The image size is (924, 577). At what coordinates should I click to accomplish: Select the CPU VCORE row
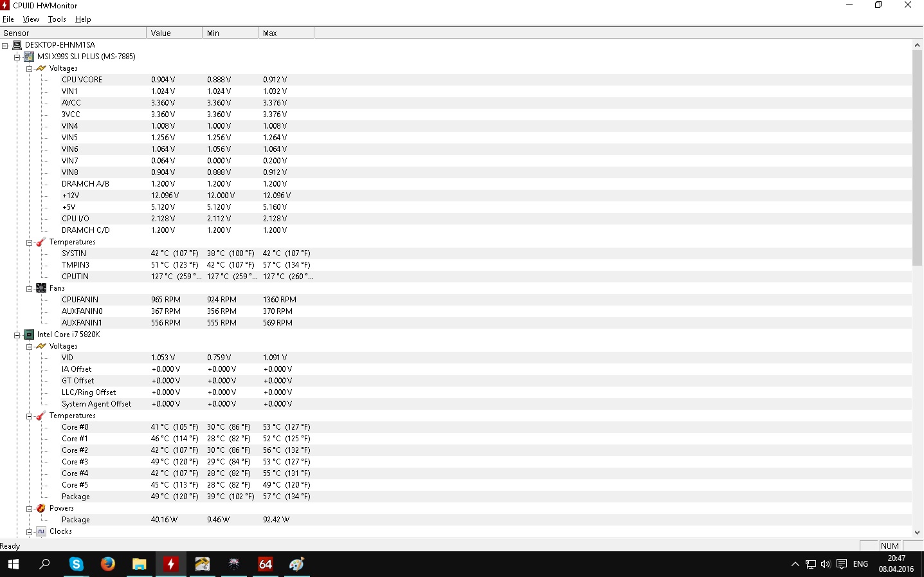point(486,80)
